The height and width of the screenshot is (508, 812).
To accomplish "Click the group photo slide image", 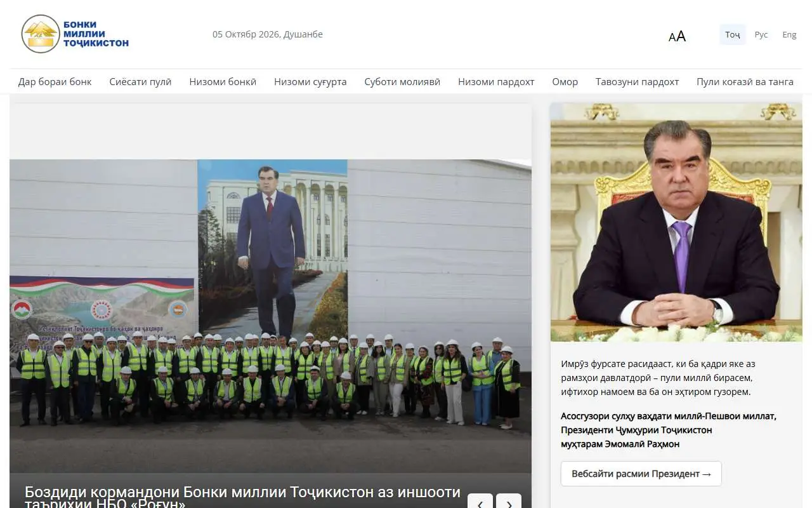I will [270, 316].
